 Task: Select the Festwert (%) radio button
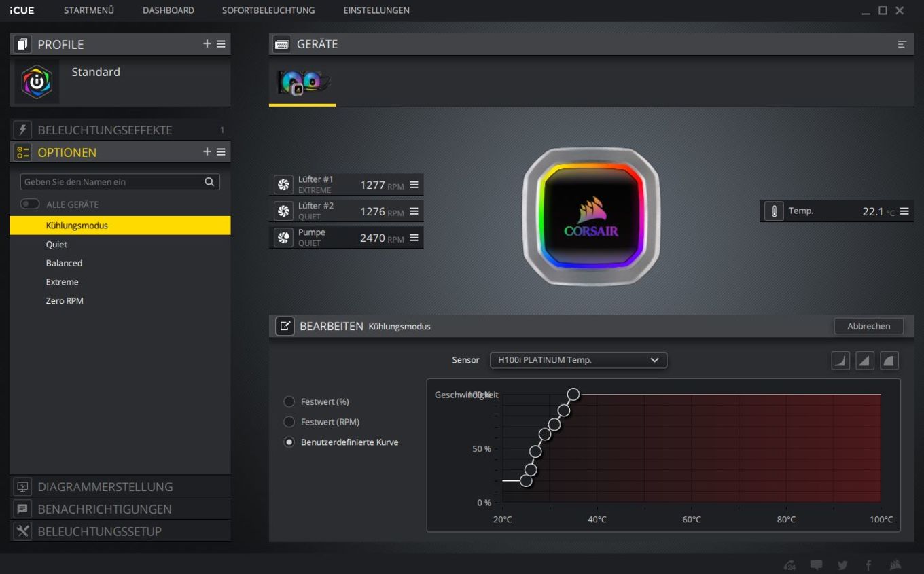tap(289, 402)
